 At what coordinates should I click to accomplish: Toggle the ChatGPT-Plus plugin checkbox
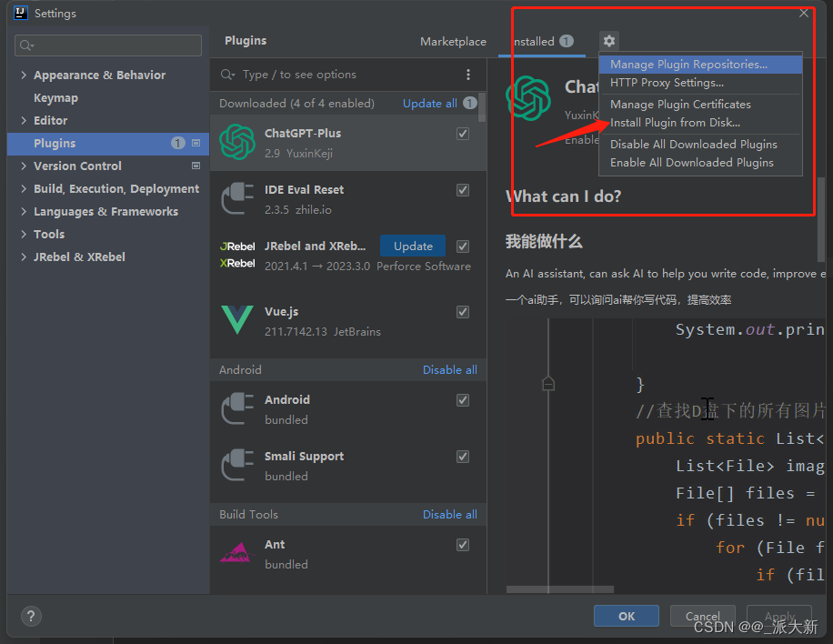463,134
